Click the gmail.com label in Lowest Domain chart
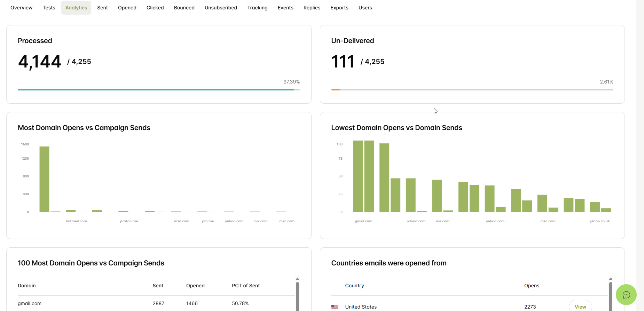 coord(363,221)
